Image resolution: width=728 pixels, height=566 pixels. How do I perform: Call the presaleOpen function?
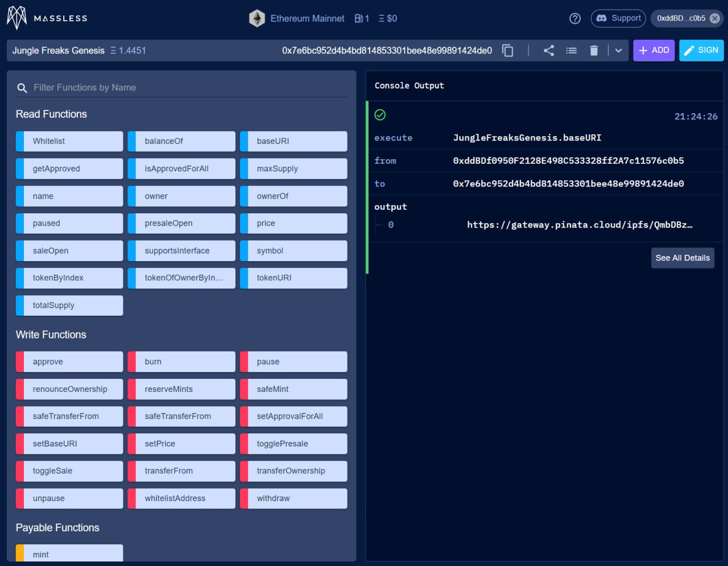point(181,223)
